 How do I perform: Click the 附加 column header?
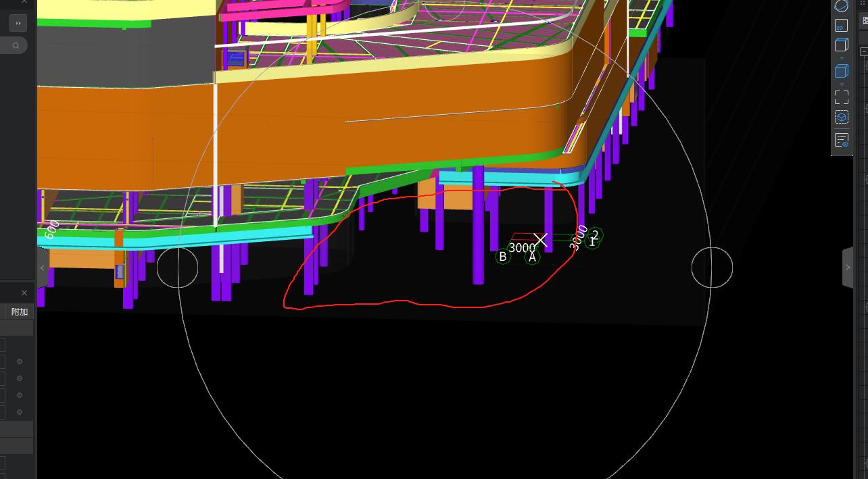click(x=20, y=311)
